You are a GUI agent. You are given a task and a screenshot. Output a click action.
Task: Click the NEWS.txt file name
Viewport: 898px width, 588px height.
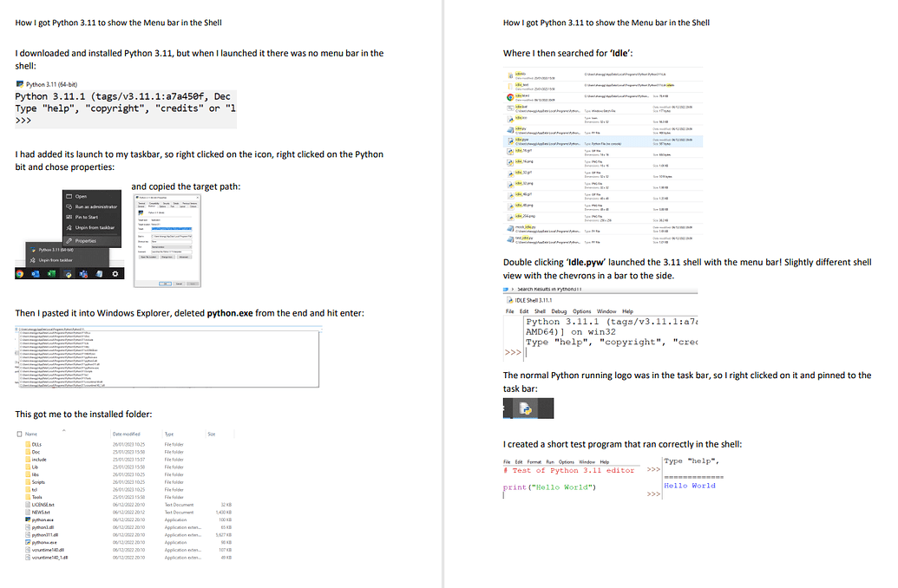[41, 512]
